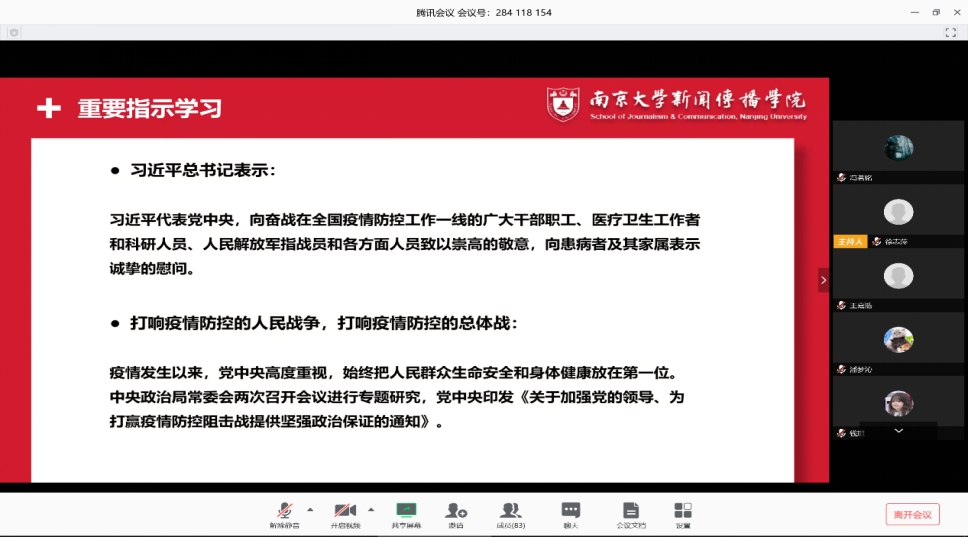The image size is (968, 538).
Task: Collapse the participant video sidebar arrow
Action: point(823,280)
